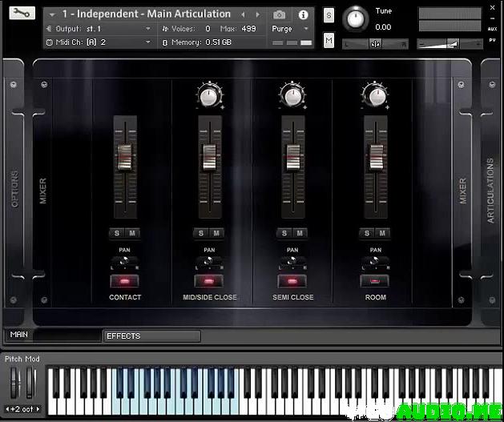Select previous instrument preset arrow

pos(243,14)
